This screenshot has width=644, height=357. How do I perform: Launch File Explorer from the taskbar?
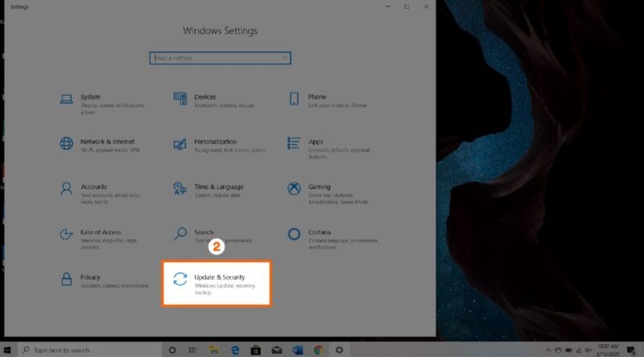coord(213,350)
